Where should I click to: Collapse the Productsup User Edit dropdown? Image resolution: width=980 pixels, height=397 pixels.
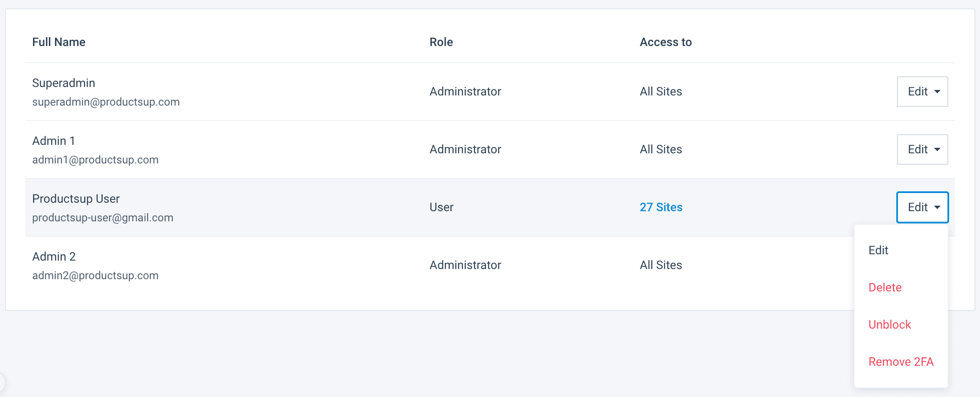(x=922, y=207)
